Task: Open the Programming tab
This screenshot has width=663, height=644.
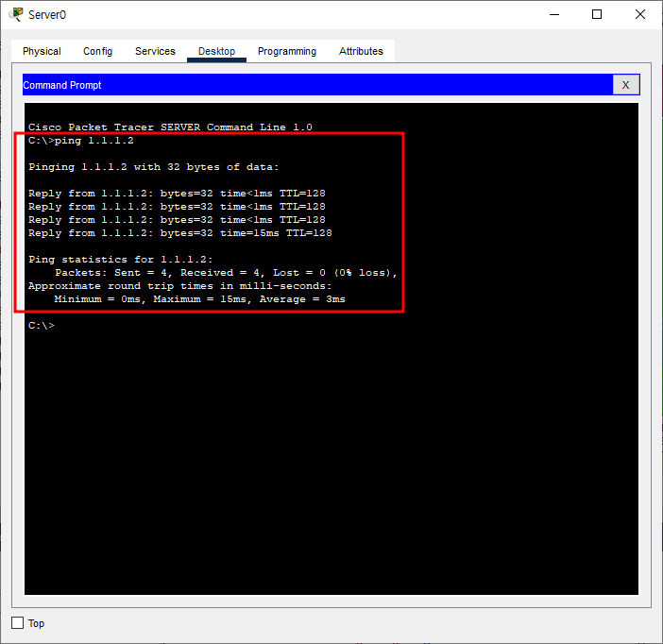Action: 287,51
